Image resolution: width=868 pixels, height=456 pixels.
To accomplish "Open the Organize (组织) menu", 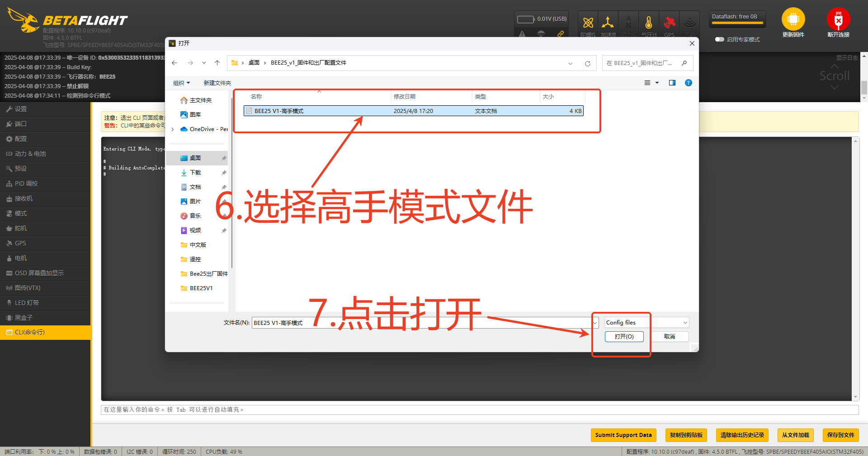I will [182, 83].
